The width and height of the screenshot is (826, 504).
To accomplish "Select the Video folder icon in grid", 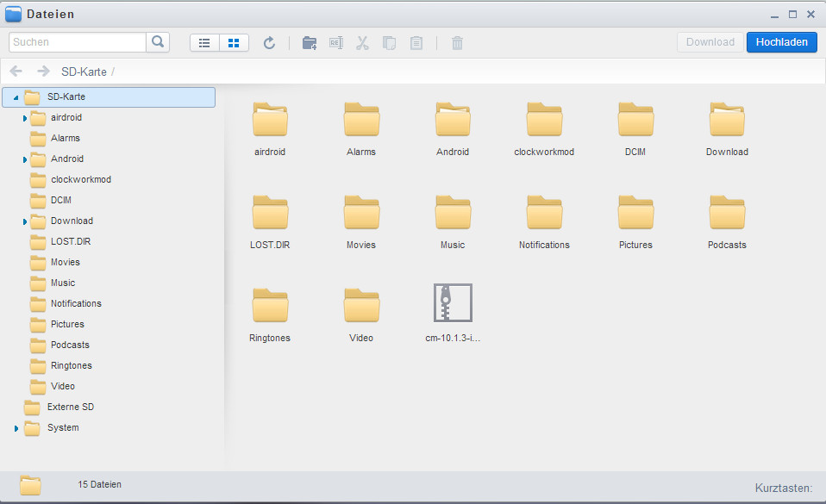I will [x=361, y=306].
